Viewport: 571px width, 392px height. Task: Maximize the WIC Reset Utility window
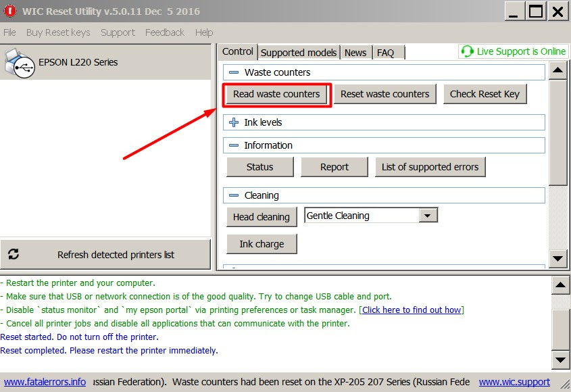click(536, 11)
